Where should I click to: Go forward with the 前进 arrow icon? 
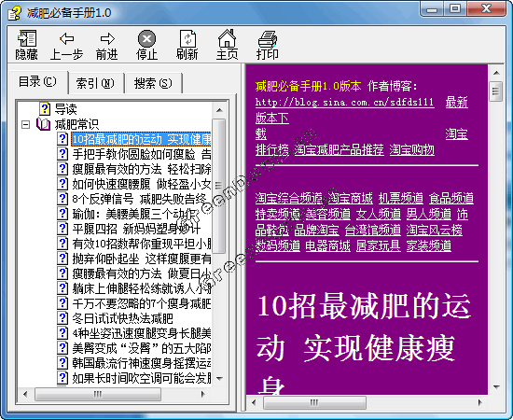[x=107, y=38]
